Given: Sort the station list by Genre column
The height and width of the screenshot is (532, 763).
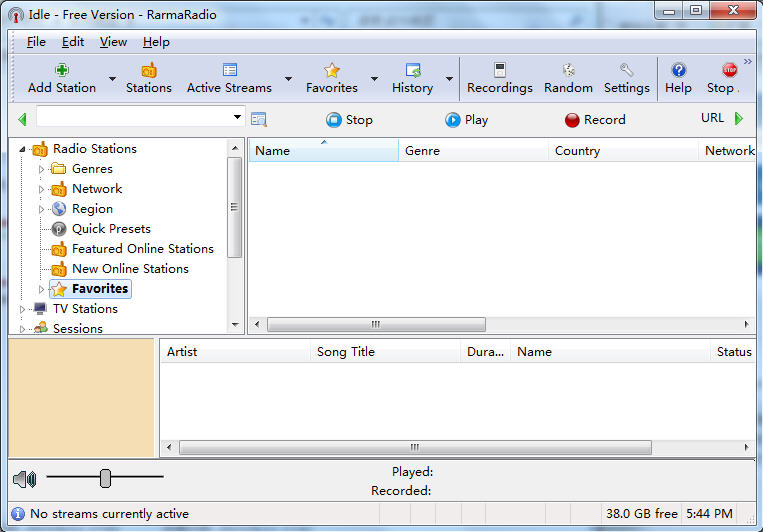Looking at the screenshot, I should coord(473,151).
